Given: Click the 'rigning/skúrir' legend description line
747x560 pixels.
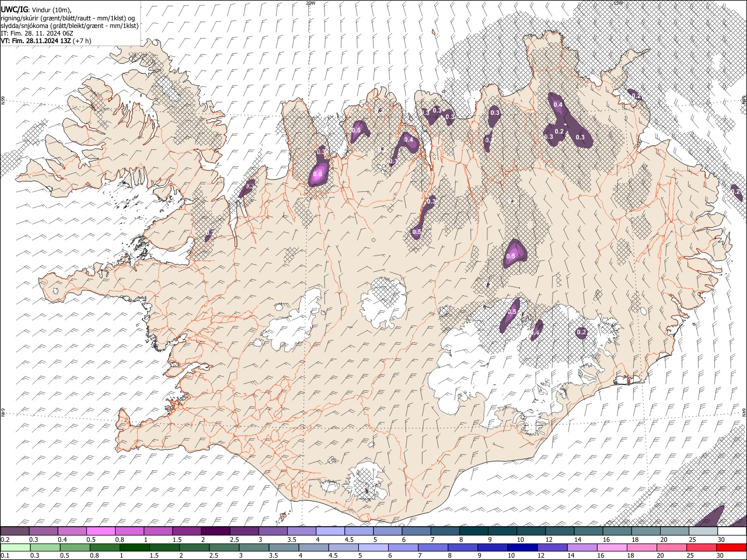Looking at the screenshot, I should point(68,17).
